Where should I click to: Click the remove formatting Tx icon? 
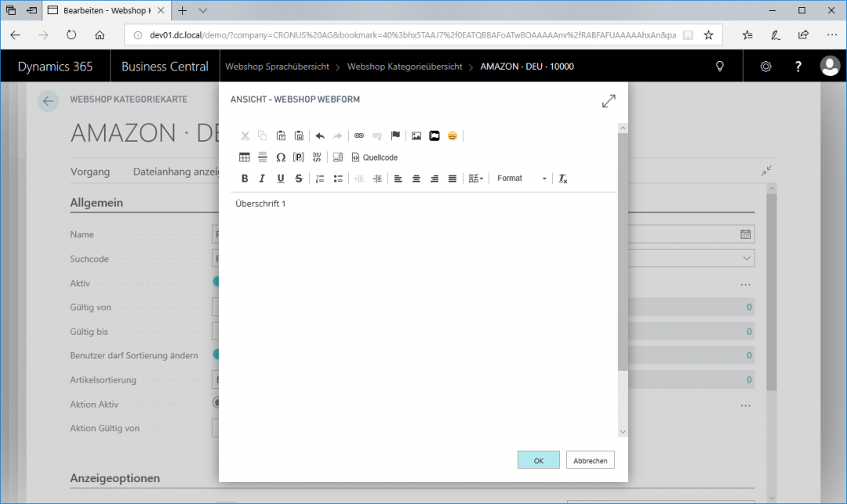[563, 179]
